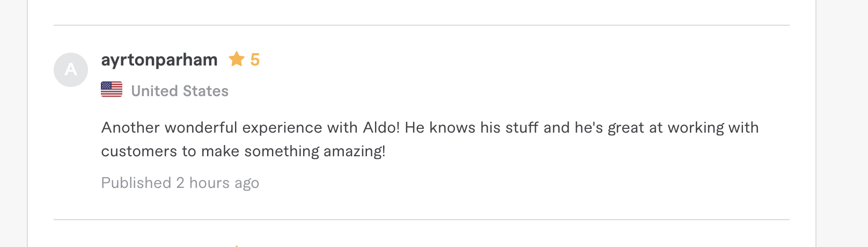Image resolution: width=868 pixels, height=247 pixels.
Task: Click the word "amazing!" in the review
Action: coord(354,151)
